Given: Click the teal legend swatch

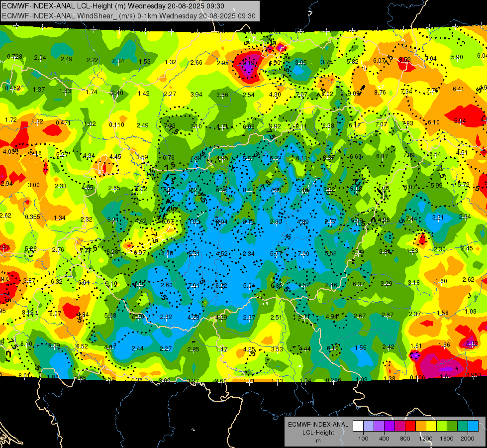Looking at the screenshot, I should click(x=462, y=426).
